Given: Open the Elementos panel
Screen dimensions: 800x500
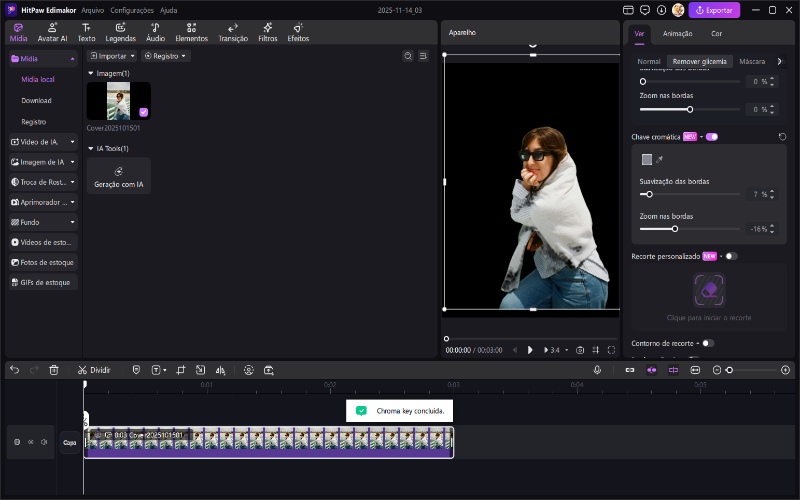Looking at the screenshot, I should coord(191,32).
